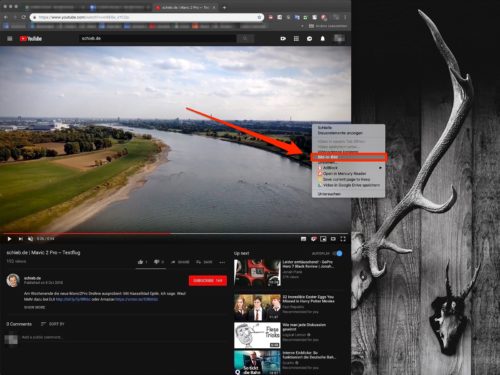Like the video with thumbs-up
The height and width of the screenshot is (375, 500).
[x=140, y=262]
